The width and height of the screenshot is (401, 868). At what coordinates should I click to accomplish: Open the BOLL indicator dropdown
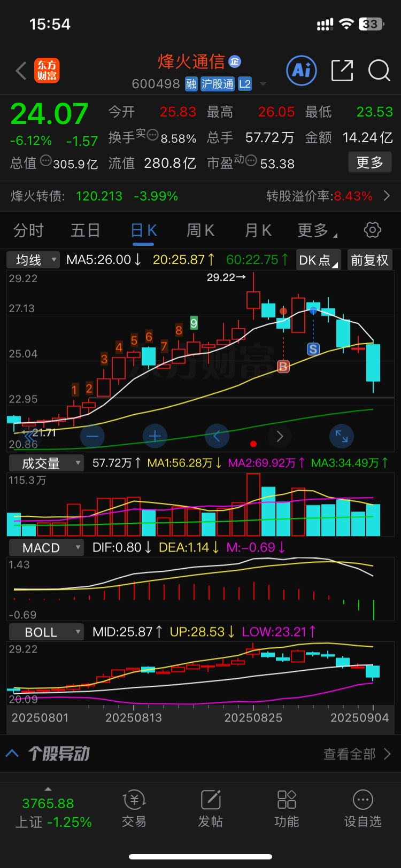tap(47, 632)
